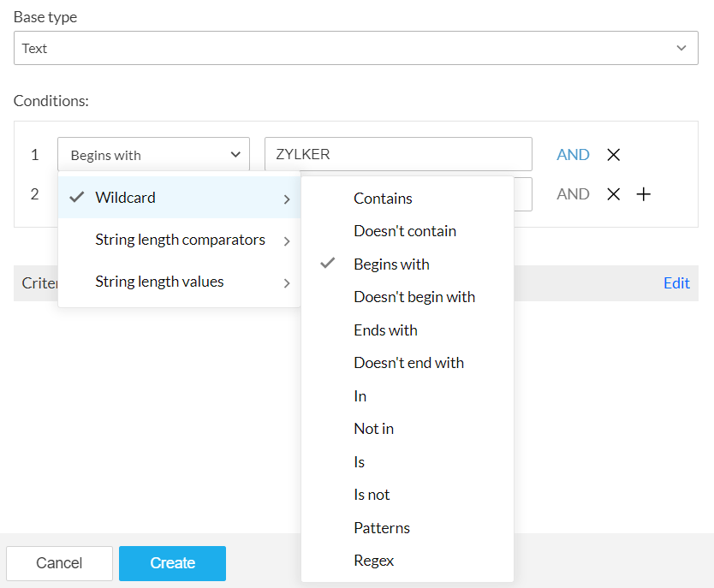714x588 pixels.
Task: Select Doesn't contain option
Action: pos(405,231)
